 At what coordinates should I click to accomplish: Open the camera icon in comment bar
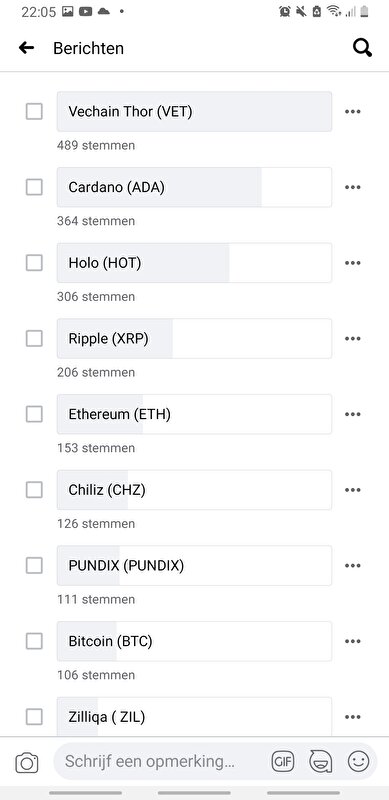click(27, 763)
